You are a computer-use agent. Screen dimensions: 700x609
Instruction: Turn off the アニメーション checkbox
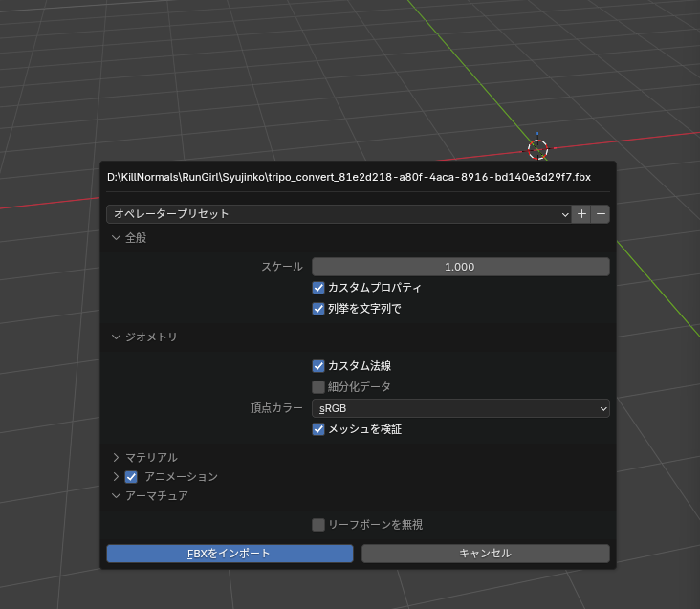132,477
